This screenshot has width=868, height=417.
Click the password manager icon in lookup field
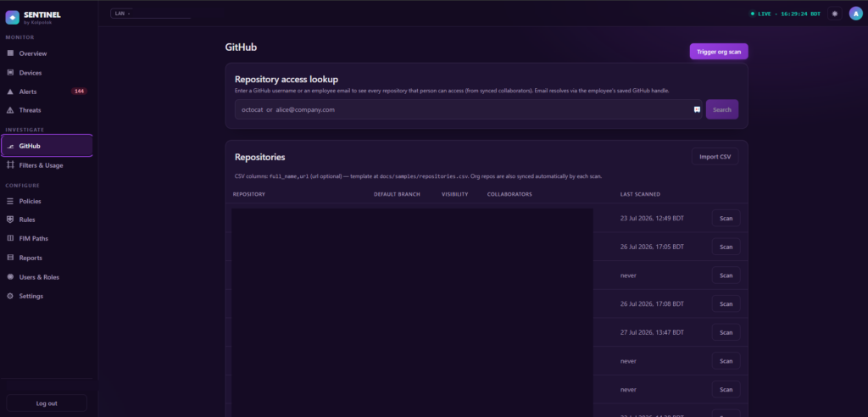(x=697, y=109)
